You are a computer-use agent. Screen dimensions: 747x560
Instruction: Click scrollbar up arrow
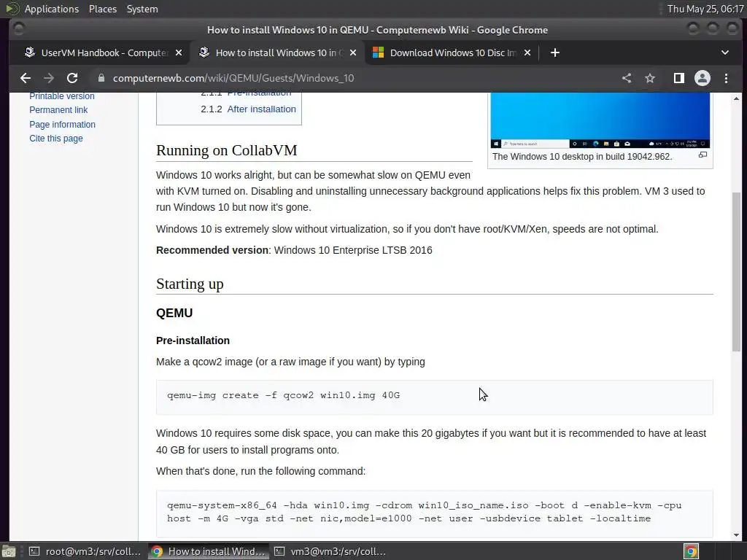pyautogui.click(x=736, y=98)
